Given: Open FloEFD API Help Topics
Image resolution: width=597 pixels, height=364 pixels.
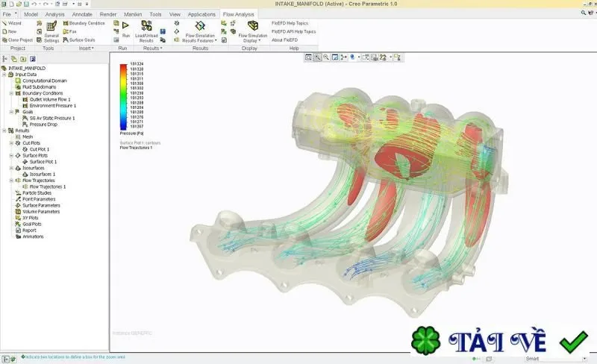Looking at the screenshot, I should [293, 31].
